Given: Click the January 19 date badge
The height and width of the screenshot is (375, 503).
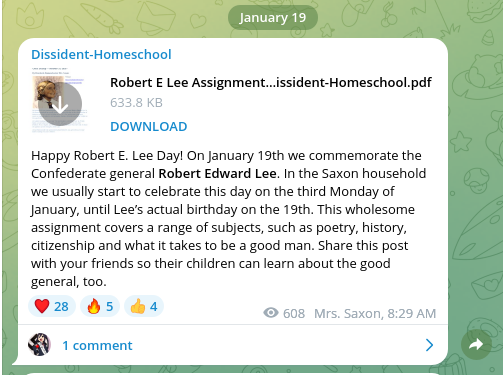Looking at the screenshot, I should coord(273,18).
